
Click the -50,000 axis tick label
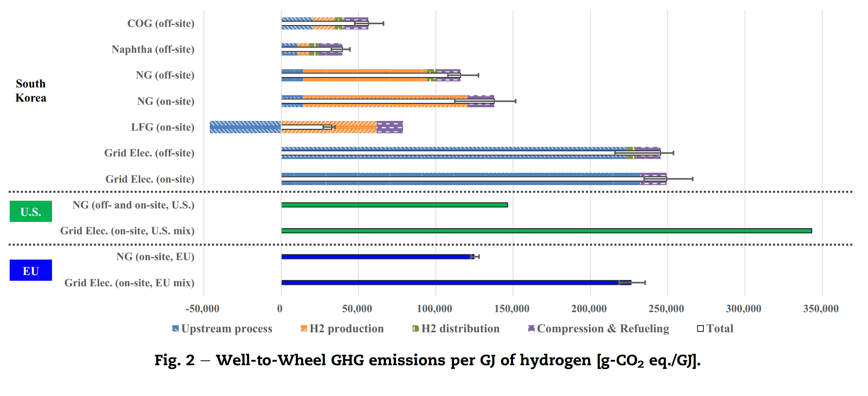pos(202,309)
